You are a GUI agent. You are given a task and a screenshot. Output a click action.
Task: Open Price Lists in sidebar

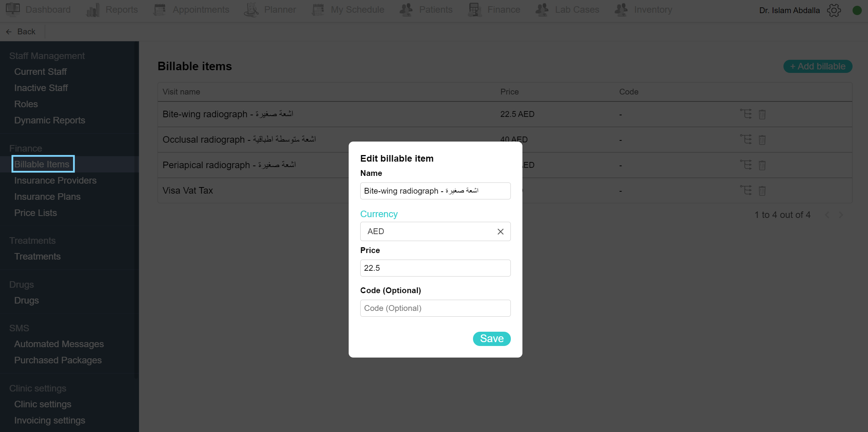[36, 213]
